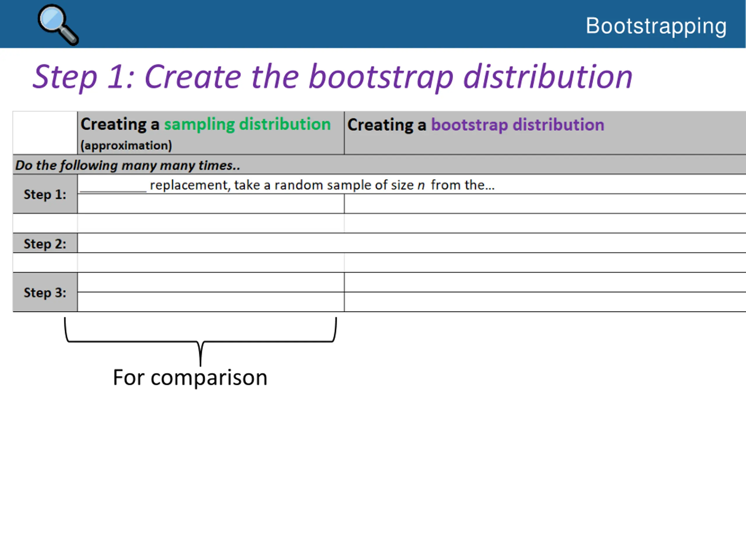Click the 'Step 1:' table row label

click(x=45, y=195)
